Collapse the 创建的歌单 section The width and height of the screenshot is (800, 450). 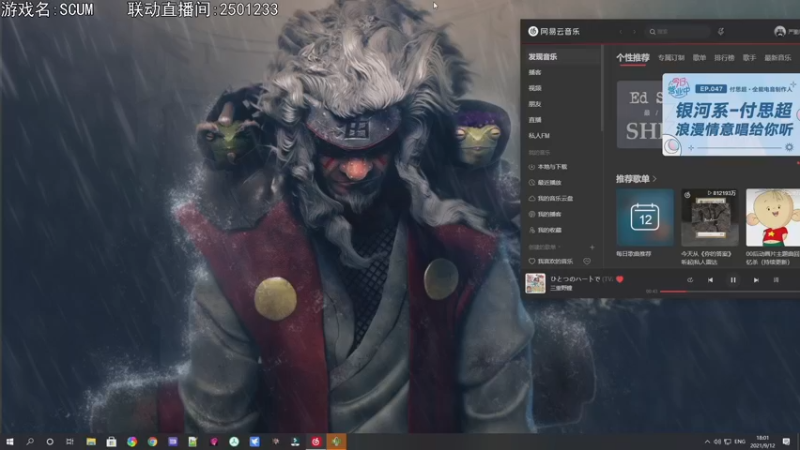click(x=544, y=247)
